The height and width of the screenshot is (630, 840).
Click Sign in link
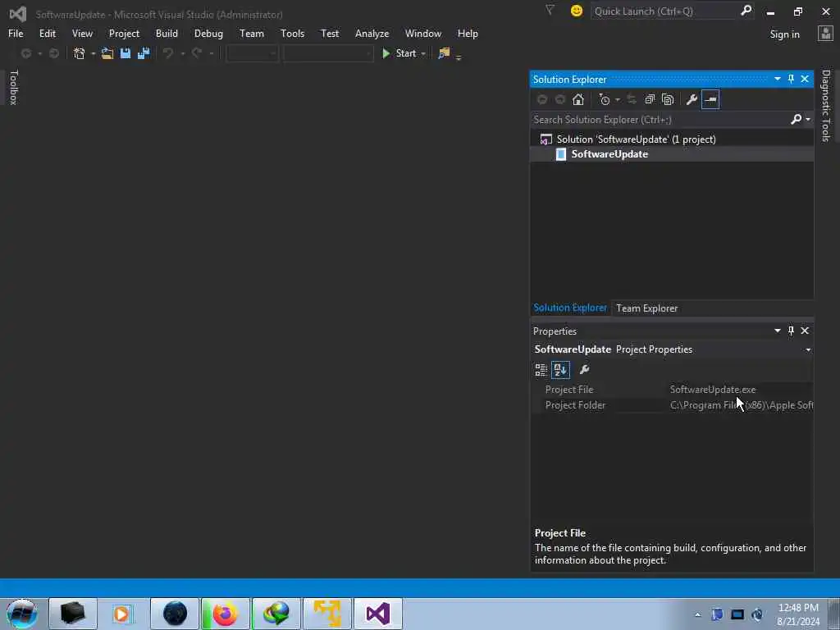click(784, 34)
